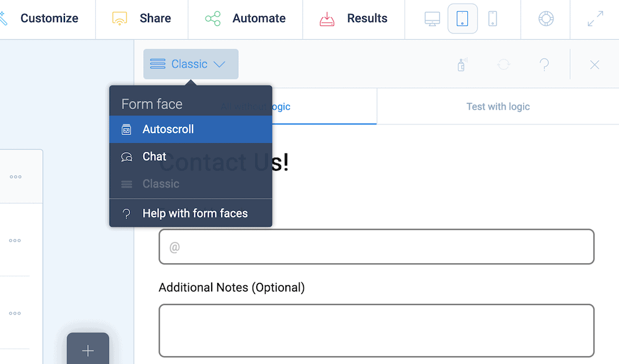Switch to All without logic tab
This screenshot has height=364, width=619.
pyautogui.click(x=256, y=106)
